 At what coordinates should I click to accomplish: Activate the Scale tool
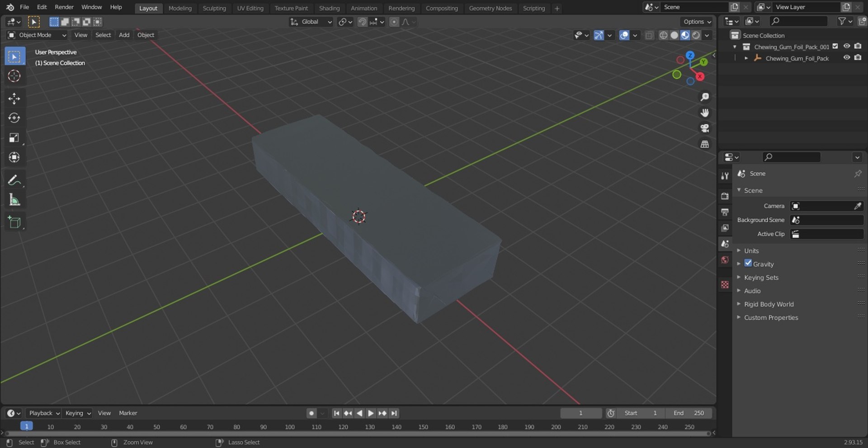(14, 138)
